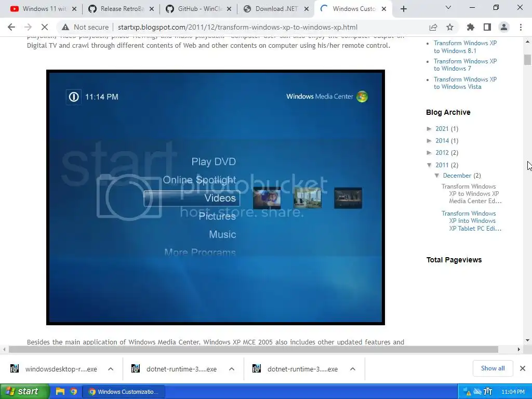Close the Download .NET tab

tap(307, 9)
